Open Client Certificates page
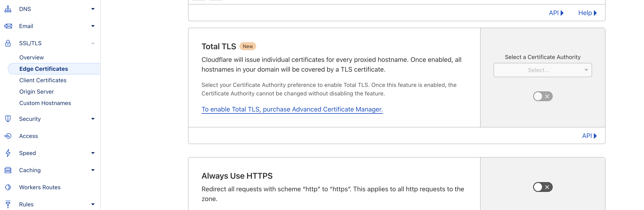644x210 pixels. tap(43, 80)
